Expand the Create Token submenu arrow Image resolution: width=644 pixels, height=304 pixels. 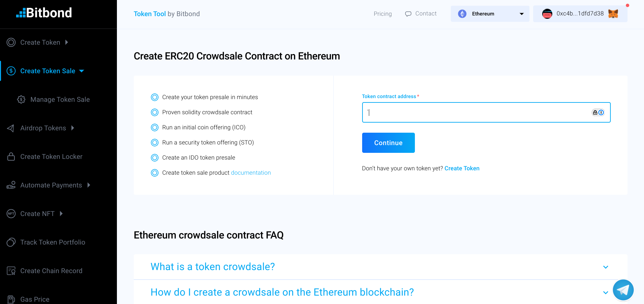click(67, 42)
